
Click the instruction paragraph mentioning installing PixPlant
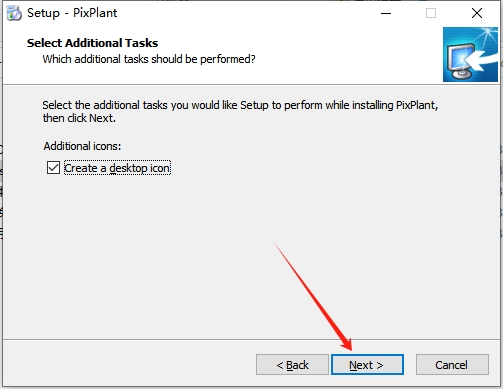point(240,111)
